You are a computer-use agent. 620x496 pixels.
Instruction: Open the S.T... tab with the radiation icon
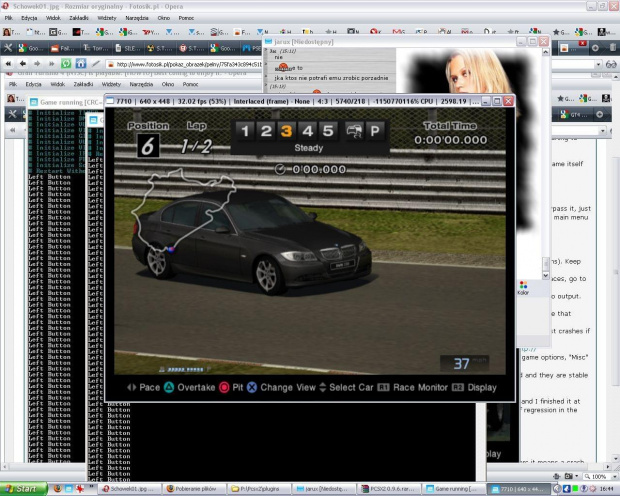click(x=160, y=48)
